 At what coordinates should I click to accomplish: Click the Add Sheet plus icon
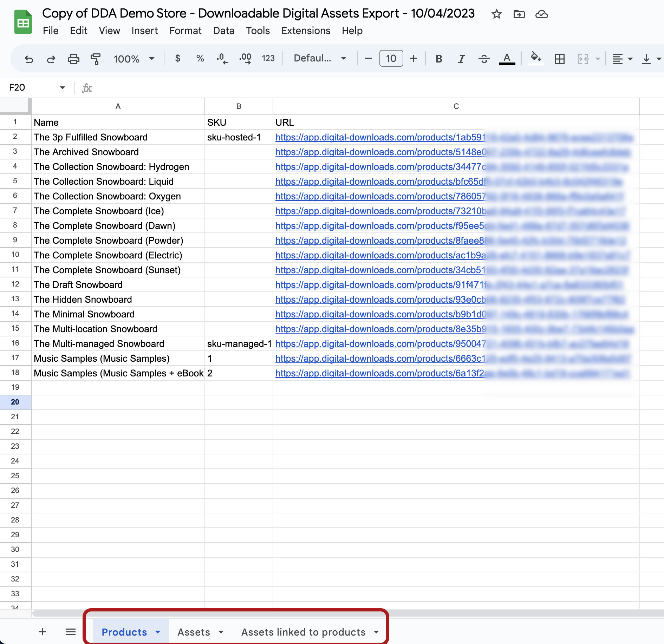click(x=43, y=632)
